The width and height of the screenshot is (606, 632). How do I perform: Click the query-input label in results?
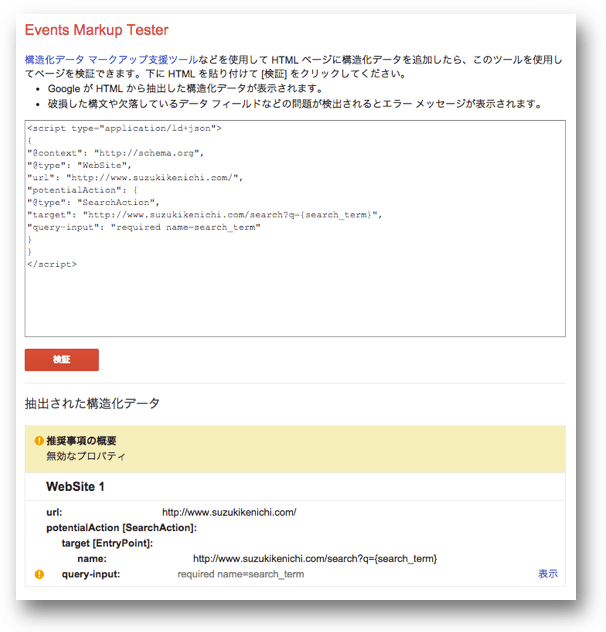[x=91, y=574]
